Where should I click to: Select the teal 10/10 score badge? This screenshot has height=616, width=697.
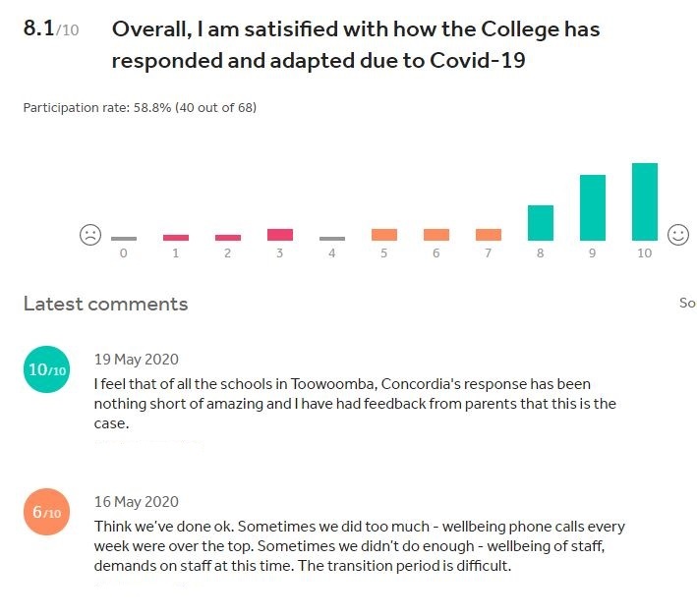pyautogui.click(x=46, y=369)
